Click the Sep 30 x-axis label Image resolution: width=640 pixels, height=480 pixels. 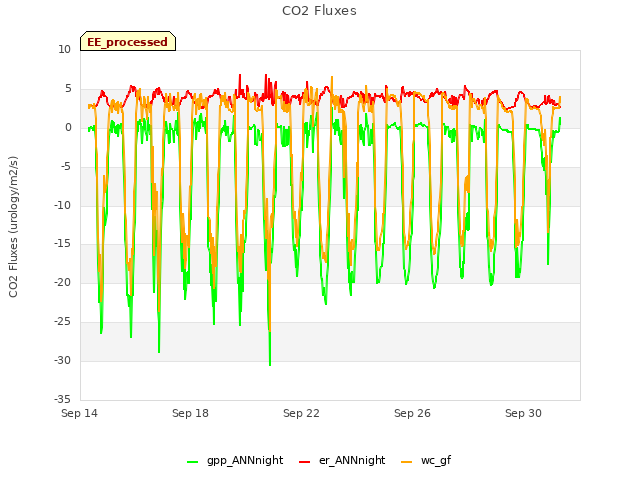click(x=523, y=413)
